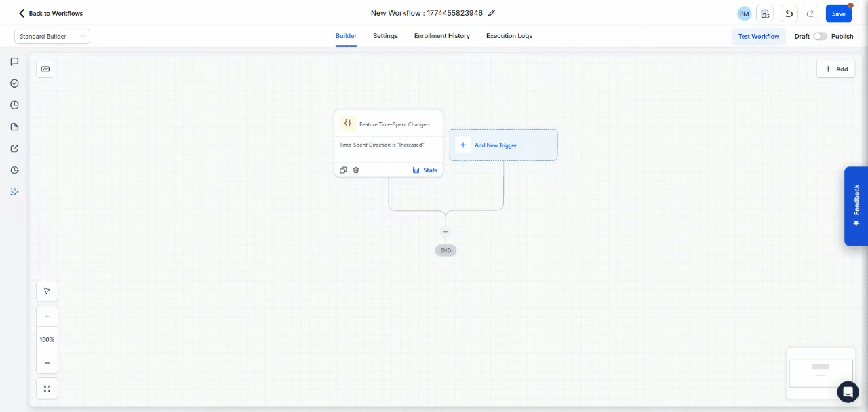Image resolution: width=868 pixels, height=412 pixels.
Task: Click Add New Trigger
Action: (x=503, y=145)
